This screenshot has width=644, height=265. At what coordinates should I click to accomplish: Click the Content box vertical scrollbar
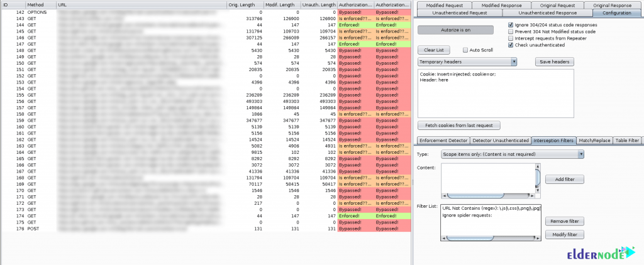538,178
